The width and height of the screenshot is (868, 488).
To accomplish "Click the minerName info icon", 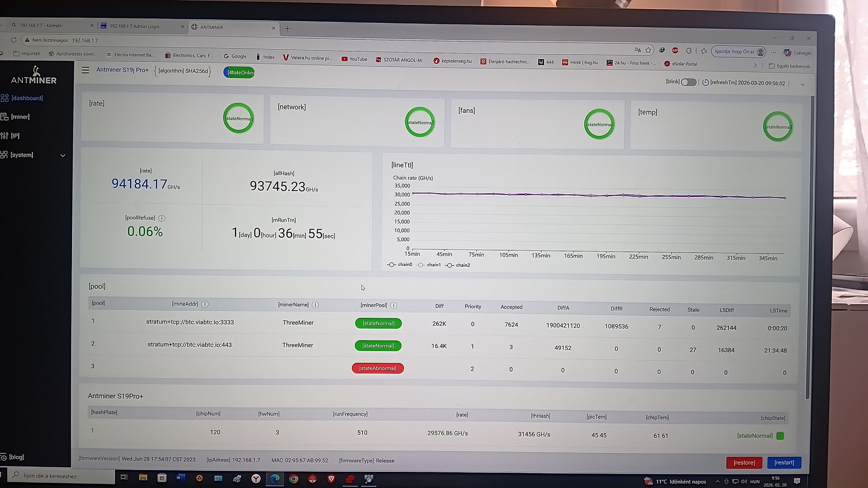I will click(x=315, y=305).
